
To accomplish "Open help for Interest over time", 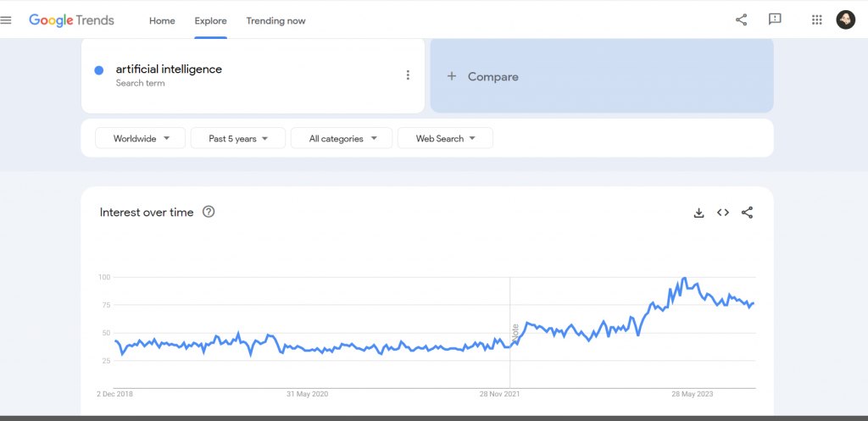I will click(x=209, y=212).
